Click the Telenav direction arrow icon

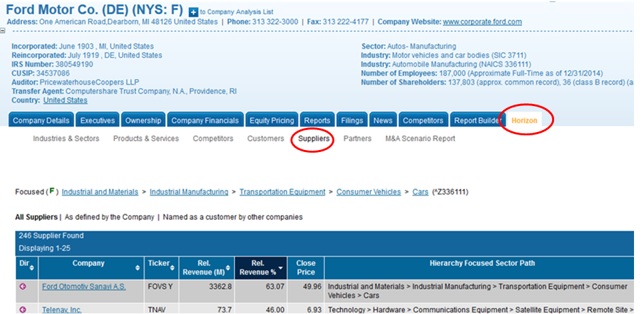point(23,309)
